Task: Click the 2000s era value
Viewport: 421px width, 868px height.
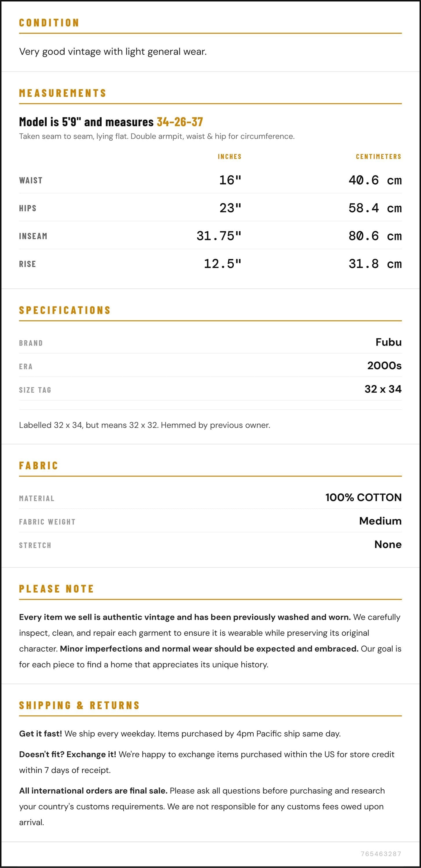Action: (384, 366)
